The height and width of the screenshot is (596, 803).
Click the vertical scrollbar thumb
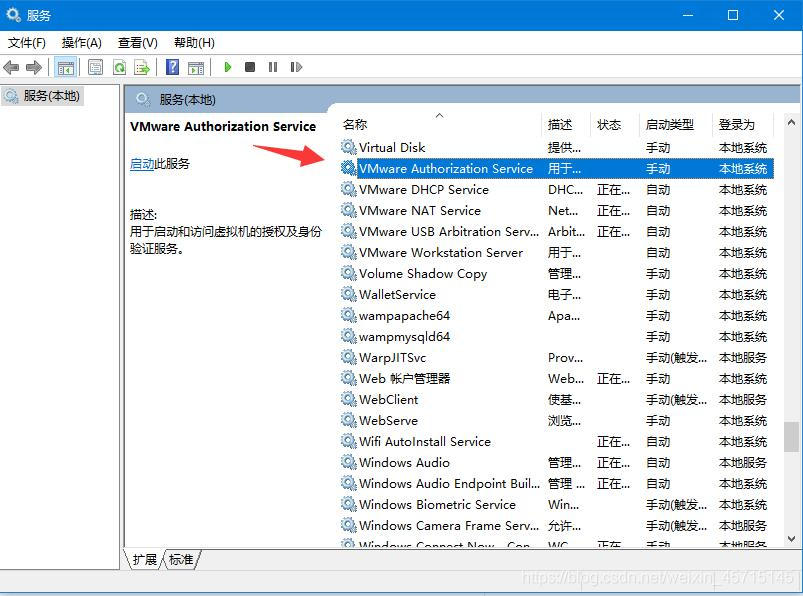point(791,437)
